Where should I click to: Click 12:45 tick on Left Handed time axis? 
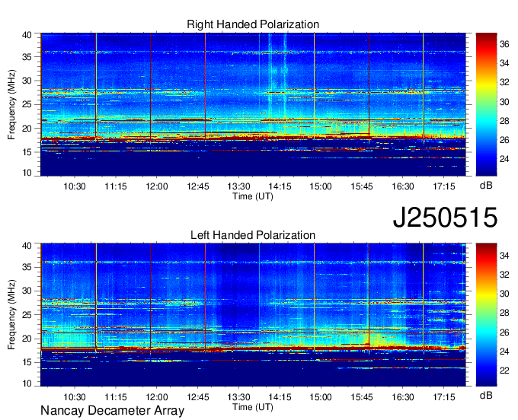click(198, 397)
